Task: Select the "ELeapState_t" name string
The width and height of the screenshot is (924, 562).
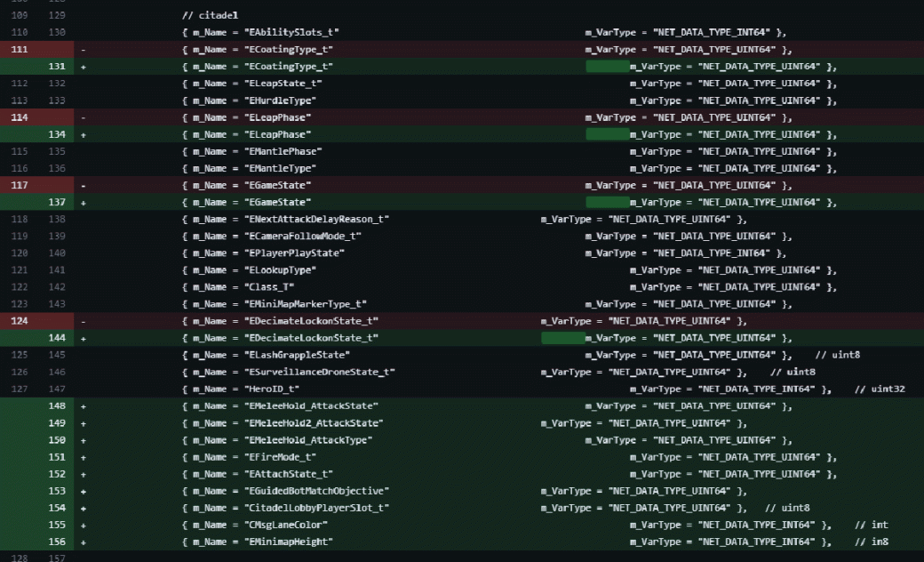Action: (x=283, y=84)
